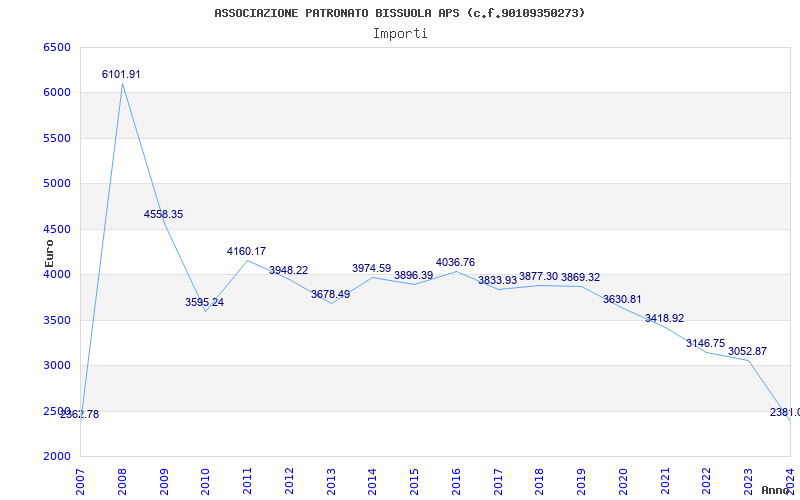Click the vertical Euro axis title
The width and height of the screenshot is (800, 500).
pos(49,254)
